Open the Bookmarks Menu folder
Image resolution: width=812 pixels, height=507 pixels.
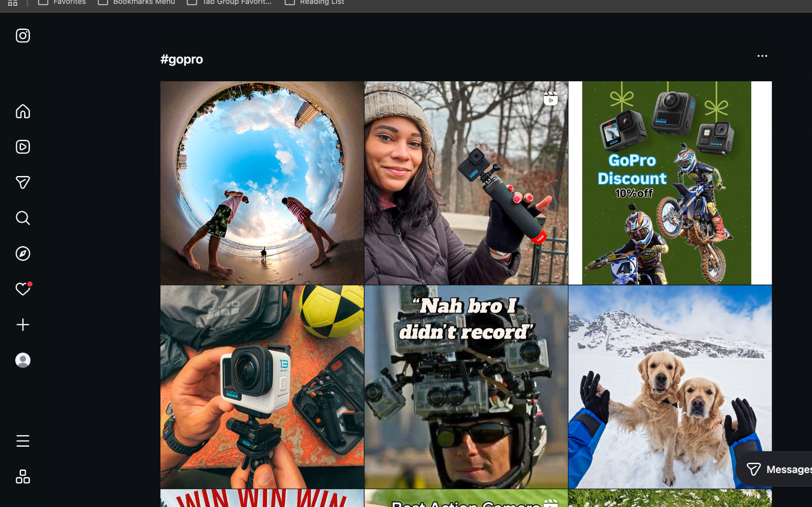tap(136, 2)
